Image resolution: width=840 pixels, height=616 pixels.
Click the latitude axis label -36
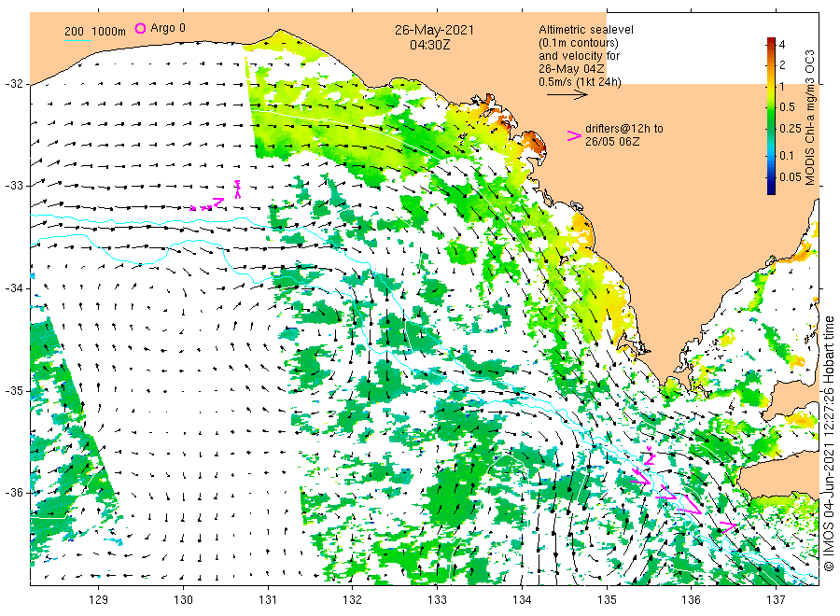15,493
